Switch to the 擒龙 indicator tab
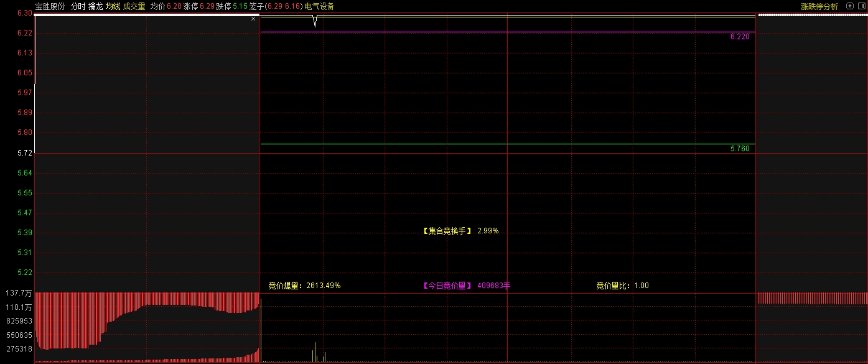 (x=95, y=6)
